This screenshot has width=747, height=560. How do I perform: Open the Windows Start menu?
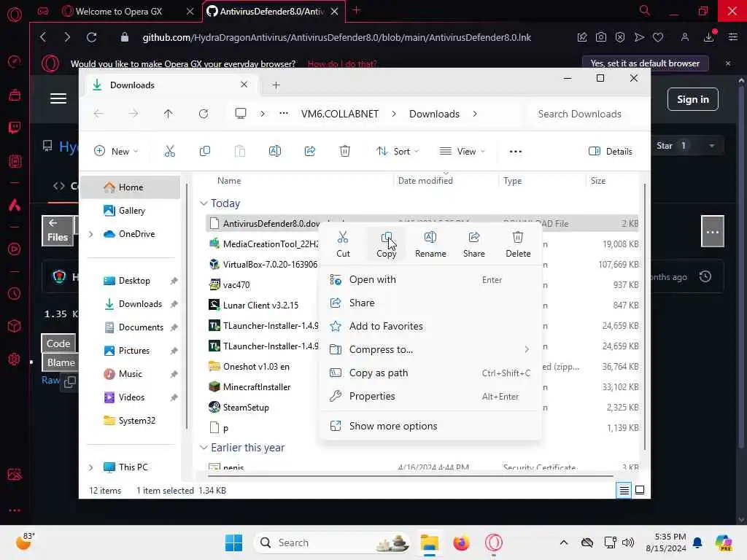coord(233,542)
